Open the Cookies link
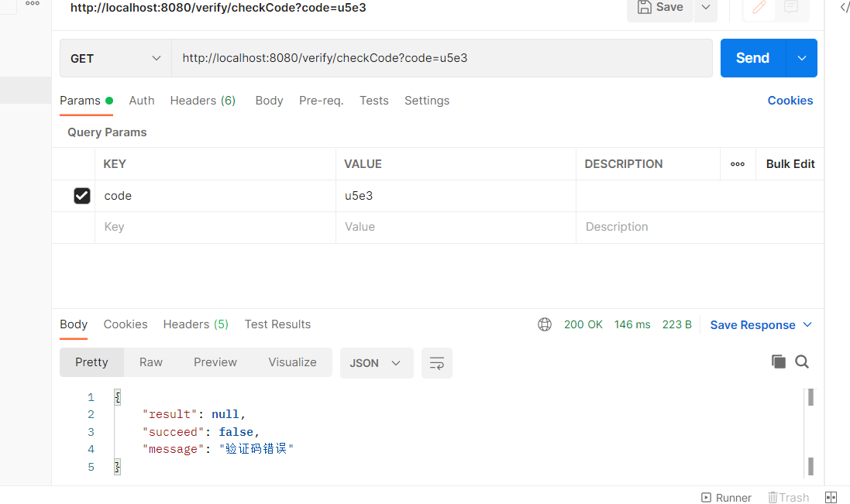 tap(790, 101)
